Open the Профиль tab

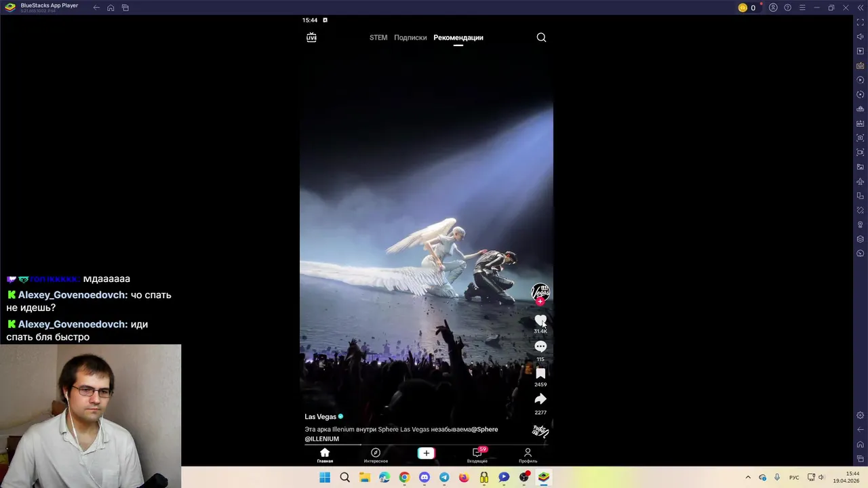pos(528,455)
